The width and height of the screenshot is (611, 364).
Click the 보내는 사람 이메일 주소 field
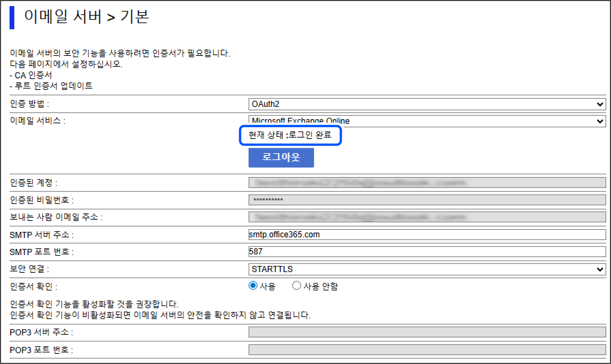coord(427,217)
